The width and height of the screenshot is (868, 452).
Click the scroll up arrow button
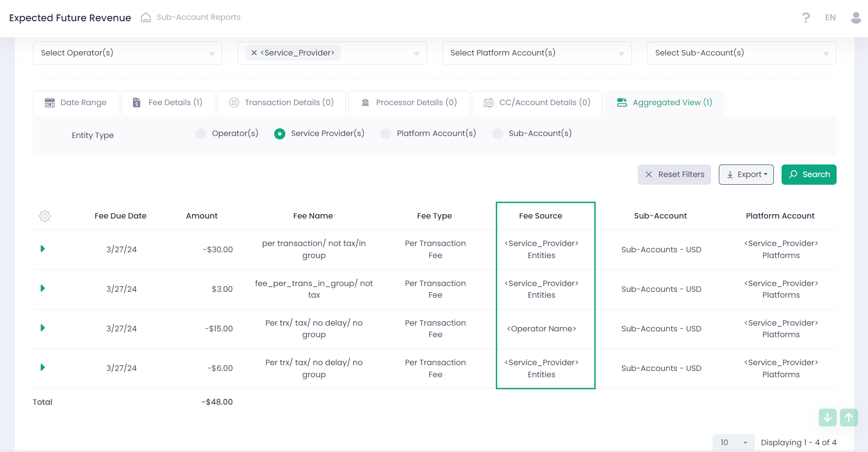849,417
